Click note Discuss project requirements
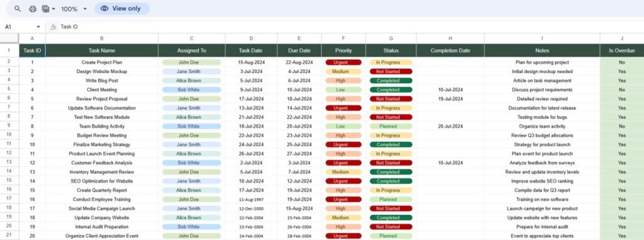 tap(542, 89)
